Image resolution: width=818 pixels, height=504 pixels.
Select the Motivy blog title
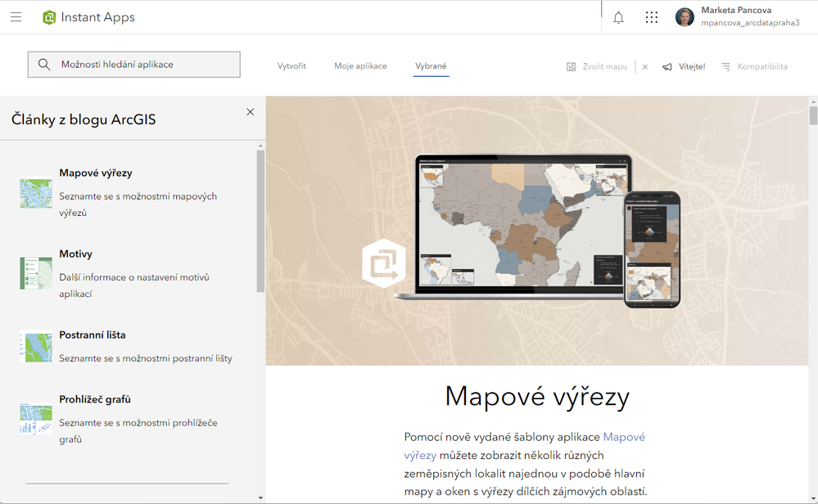75,254
